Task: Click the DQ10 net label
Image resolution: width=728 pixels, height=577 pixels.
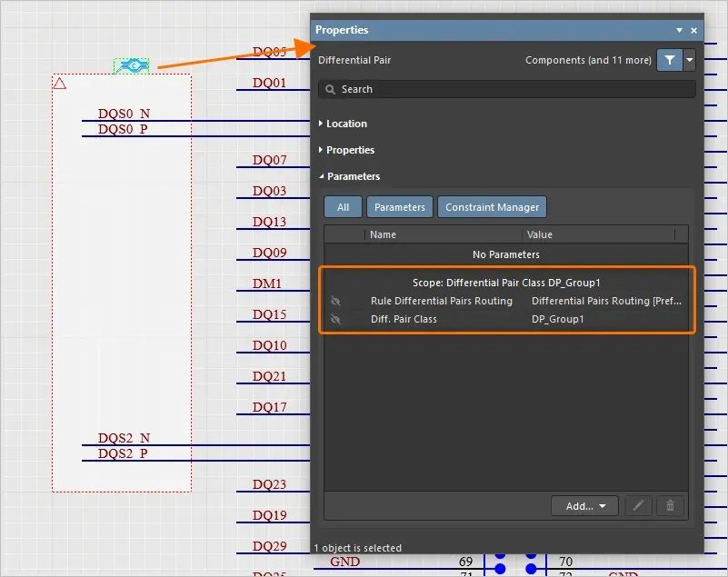Action: 269,345
